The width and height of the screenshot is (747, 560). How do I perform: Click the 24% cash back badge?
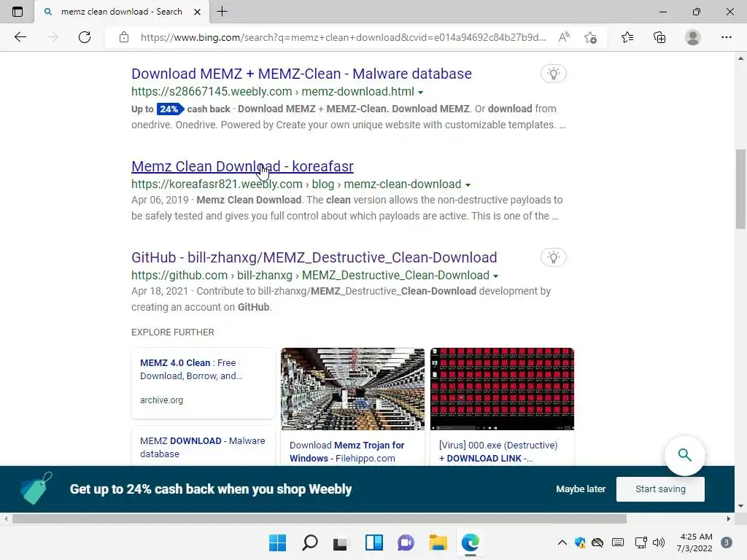170,109
